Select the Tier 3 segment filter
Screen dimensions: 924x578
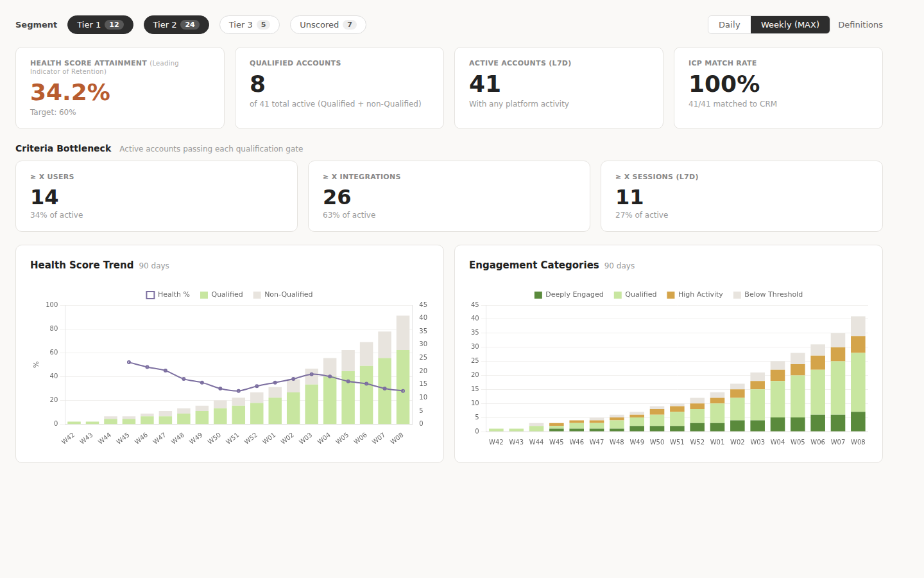coord(249,24)
